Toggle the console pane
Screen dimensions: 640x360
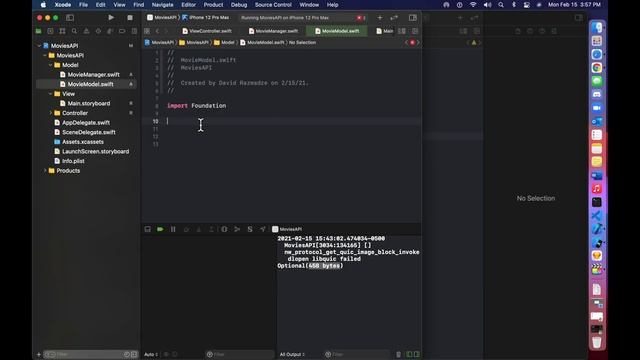(416, 354)
